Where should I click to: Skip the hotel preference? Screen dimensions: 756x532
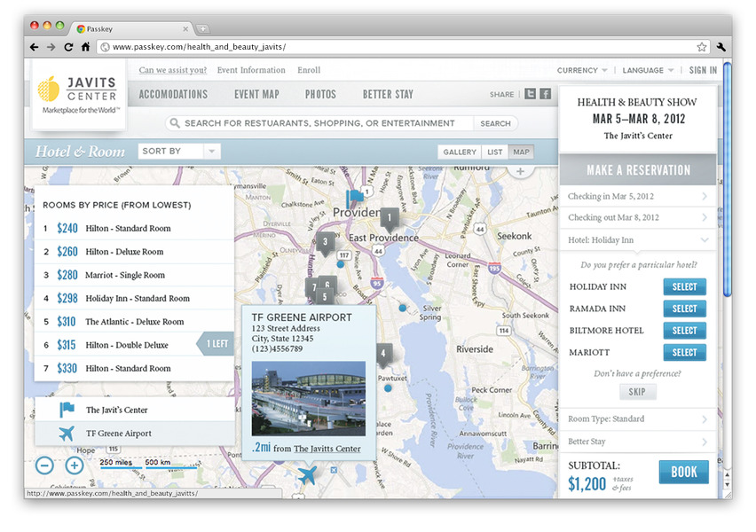[x=637, y=392]
